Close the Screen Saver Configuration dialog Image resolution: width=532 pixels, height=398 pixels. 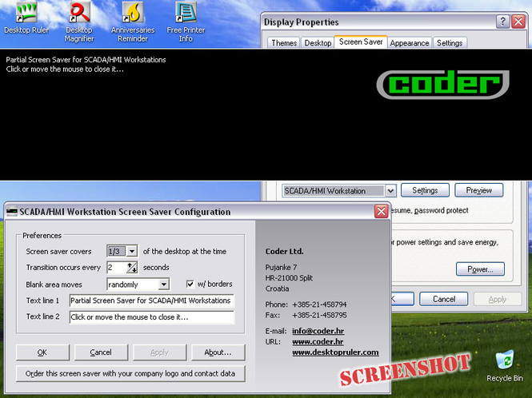382,212
